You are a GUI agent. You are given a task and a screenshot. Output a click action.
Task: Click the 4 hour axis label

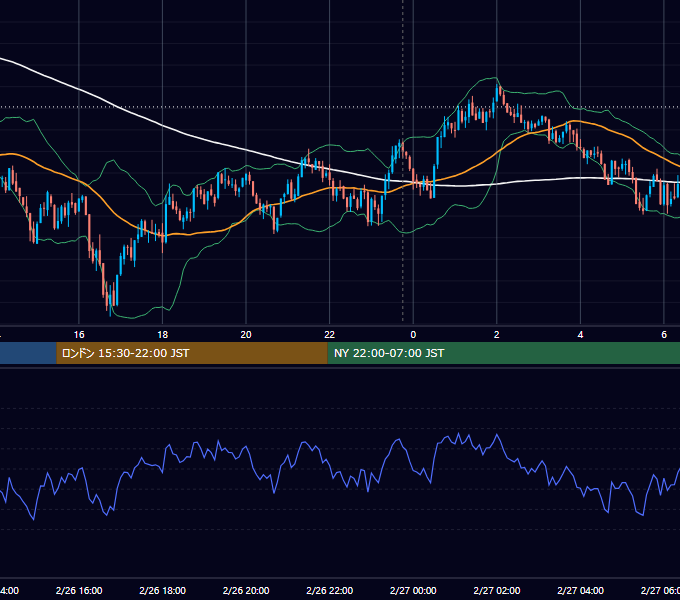coord(580,335)
